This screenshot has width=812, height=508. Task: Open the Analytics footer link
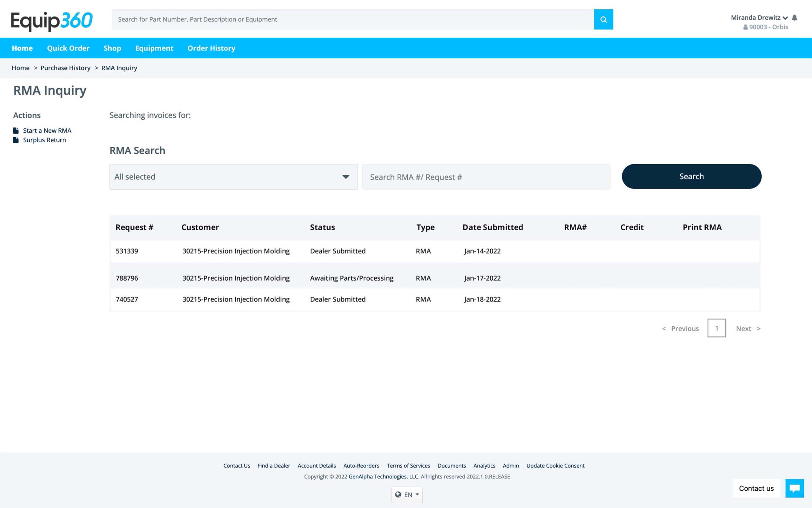(x=484, y=466)
